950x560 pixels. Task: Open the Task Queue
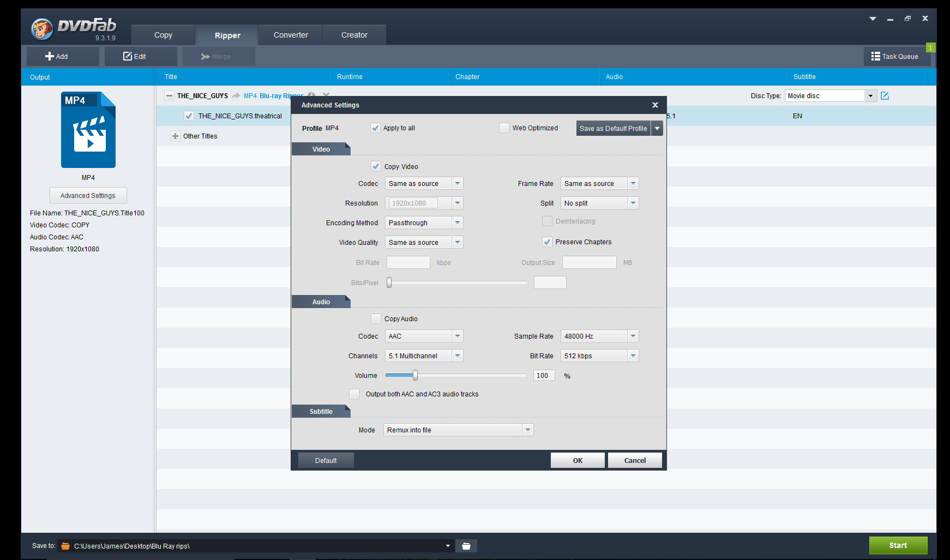coord(897,57)
